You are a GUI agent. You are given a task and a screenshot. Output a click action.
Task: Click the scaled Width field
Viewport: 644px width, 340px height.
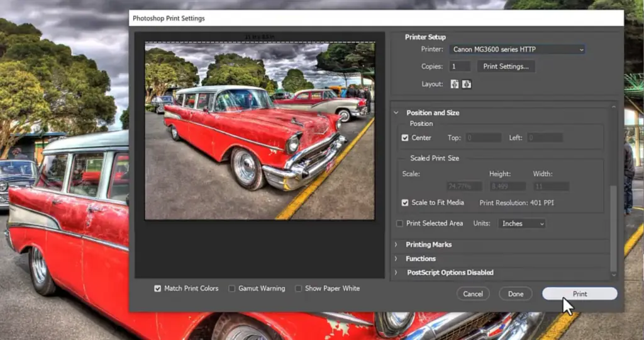551,186
